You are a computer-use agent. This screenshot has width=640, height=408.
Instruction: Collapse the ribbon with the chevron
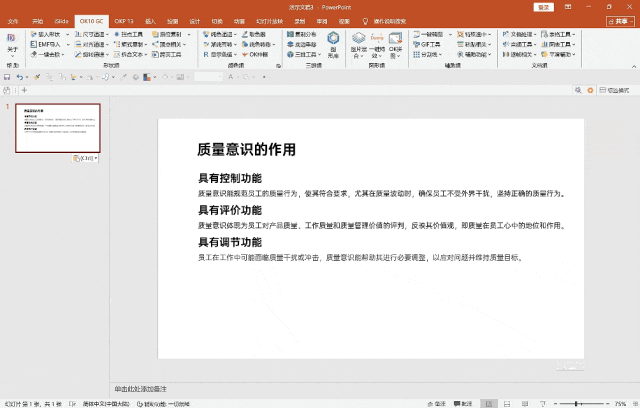[634, 66]
